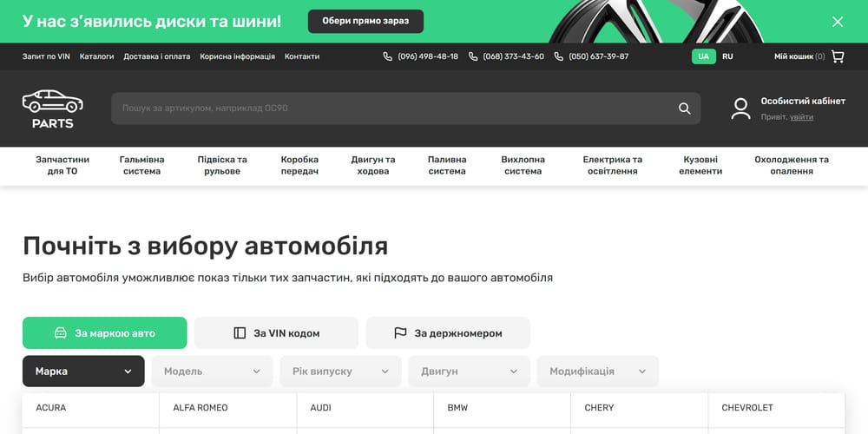
Task: Open Паливна система category
Action: coord(447,166)
